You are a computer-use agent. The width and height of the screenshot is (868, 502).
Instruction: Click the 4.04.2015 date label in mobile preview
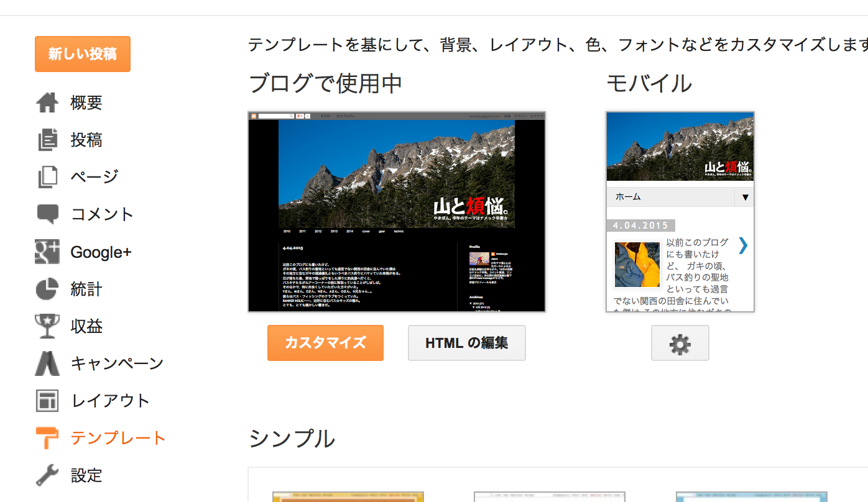(x=640, y=226)
